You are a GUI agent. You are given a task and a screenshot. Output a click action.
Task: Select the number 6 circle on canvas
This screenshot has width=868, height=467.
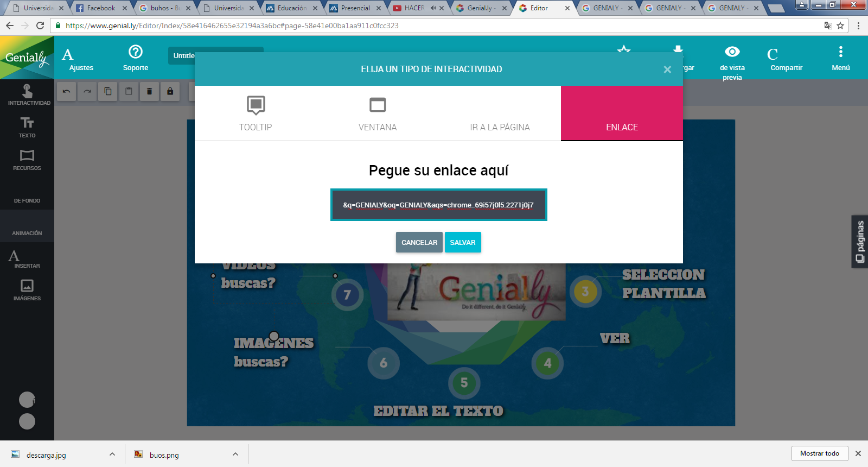pyautogui.click(x=384, y=363)
